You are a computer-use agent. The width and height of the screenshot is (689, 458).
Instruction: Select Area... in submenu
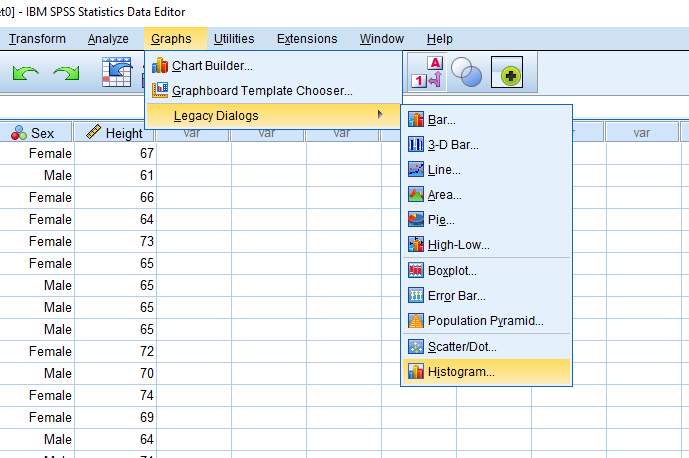pyautogui.click(x=486, y=195)
